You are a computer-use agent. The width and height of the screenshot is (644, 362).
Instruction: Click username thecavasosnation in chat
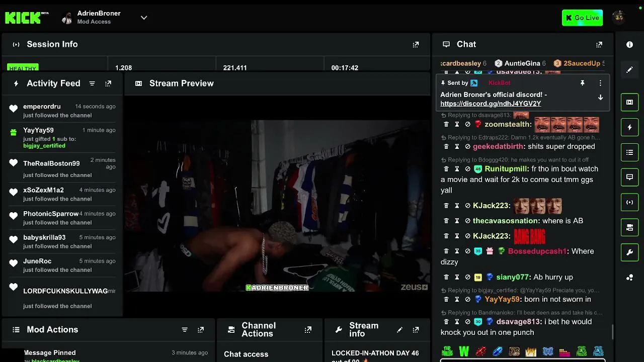(505, 221)
